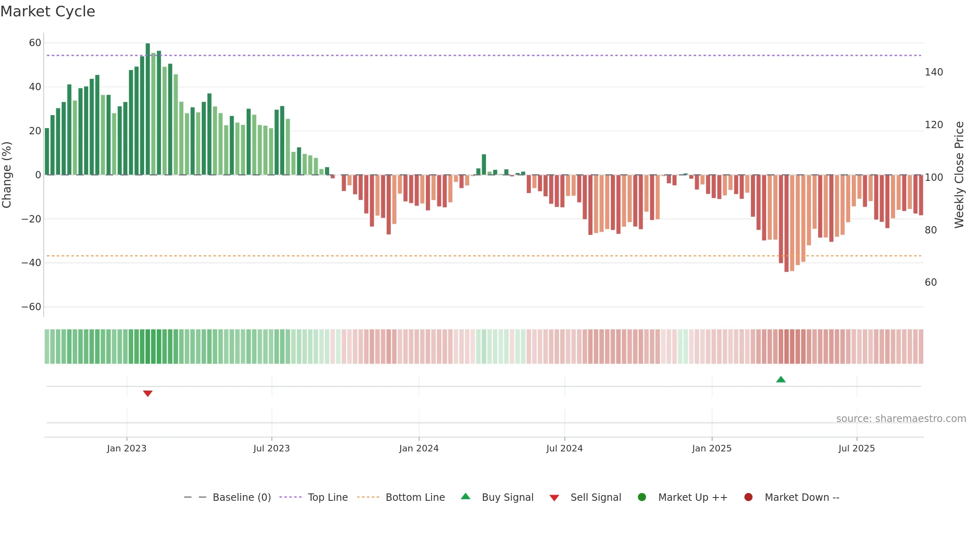Click the 'source: sharemaestro.com' credit text
This screenshot has width=980, height=551.
click(901, 419)
